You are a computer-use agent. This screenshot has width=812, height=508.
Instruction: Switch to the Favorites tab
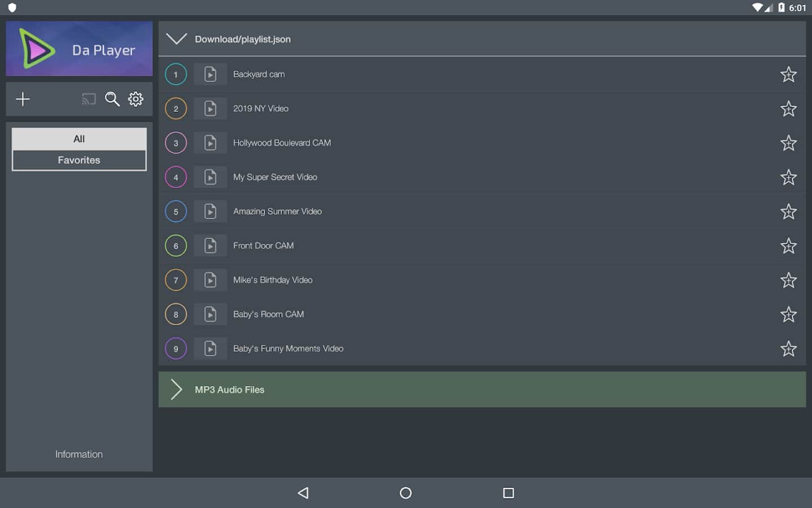click(79, 160)
